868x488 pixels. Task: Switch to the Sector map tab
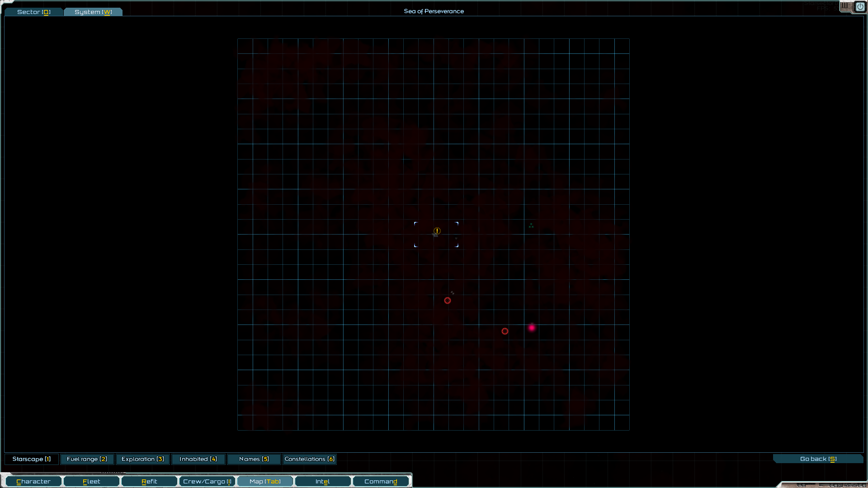tap(33, 12)
